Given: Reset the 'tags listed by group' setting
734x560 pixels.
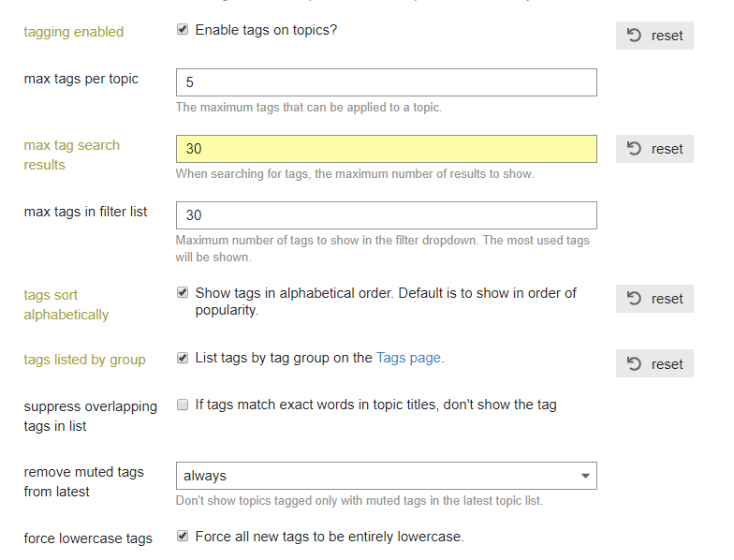Looking at the screenshot, I should click(654, 363).
